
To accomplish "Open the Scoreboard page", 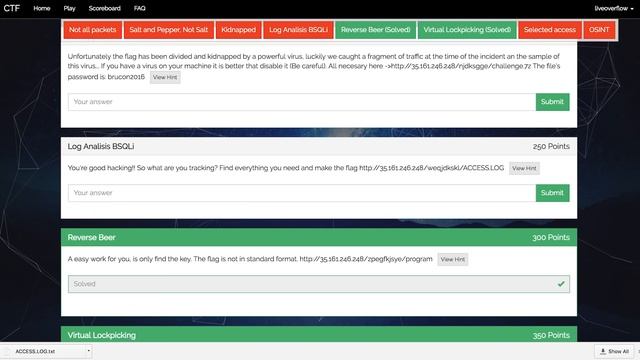I will click(104, 8).
